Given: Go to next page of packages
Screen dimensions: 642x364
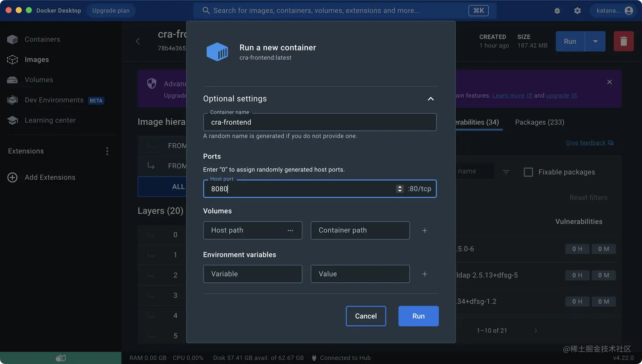Looking at the screenshot, I should pyautogui.click(x=536, y=330).
